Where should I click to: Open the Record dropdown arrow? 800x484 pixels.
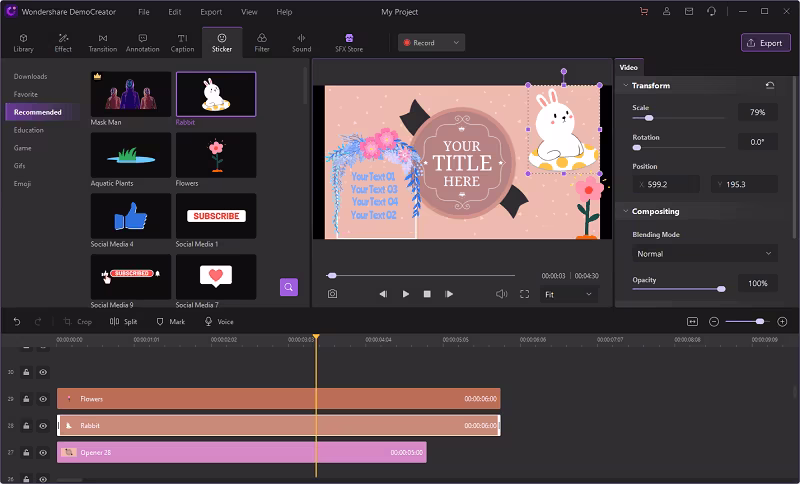pos(457,43)
